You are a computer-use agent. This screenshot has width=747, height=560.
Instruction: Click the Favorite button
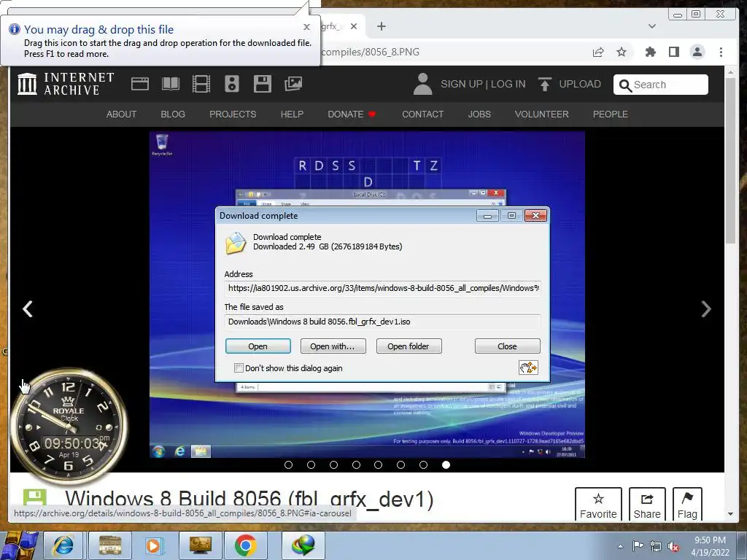point(598,505)
